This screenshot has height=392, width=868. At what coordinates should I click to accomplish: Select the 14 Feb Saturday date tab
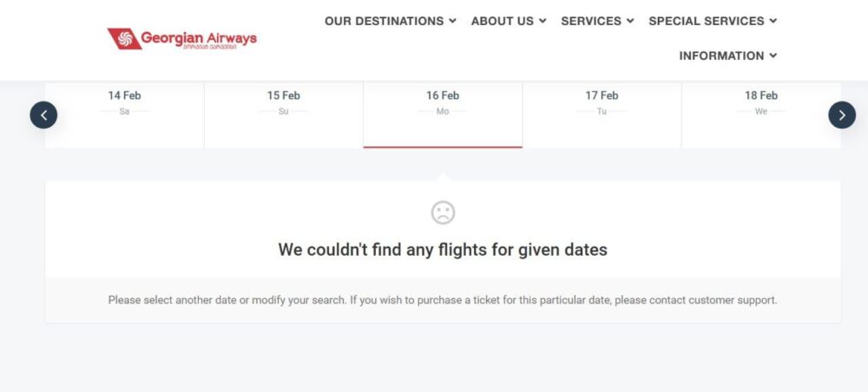[125, 114]
